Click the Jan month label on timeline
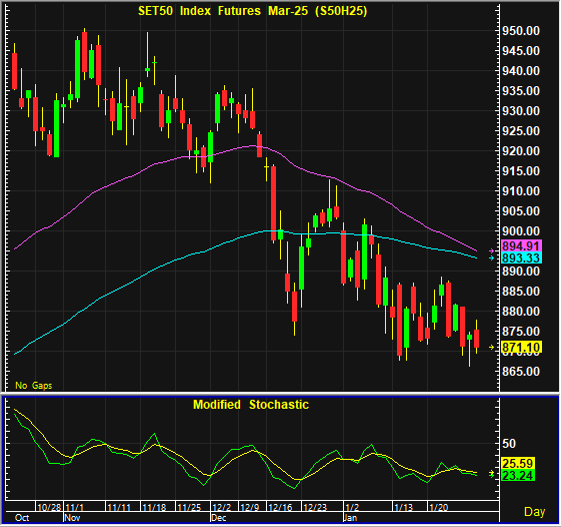Viewport: 561px width, 527px height. [x=350, y=518]
